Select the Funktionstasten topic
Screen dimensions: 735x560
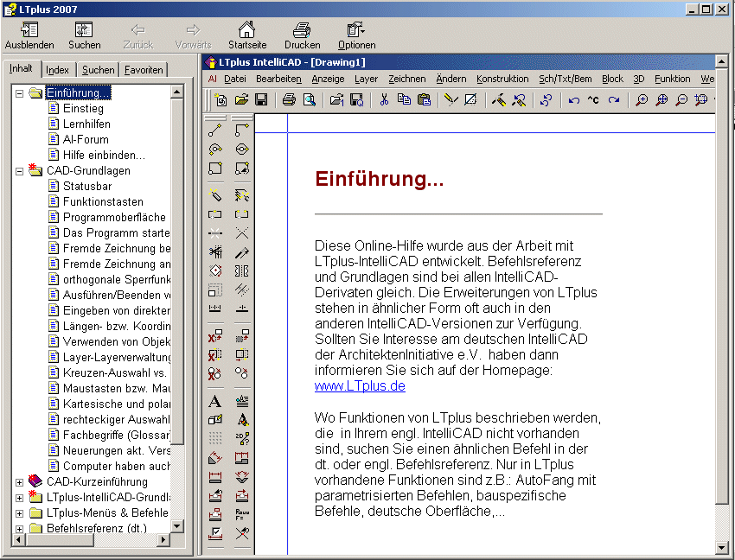coord(103,201)
